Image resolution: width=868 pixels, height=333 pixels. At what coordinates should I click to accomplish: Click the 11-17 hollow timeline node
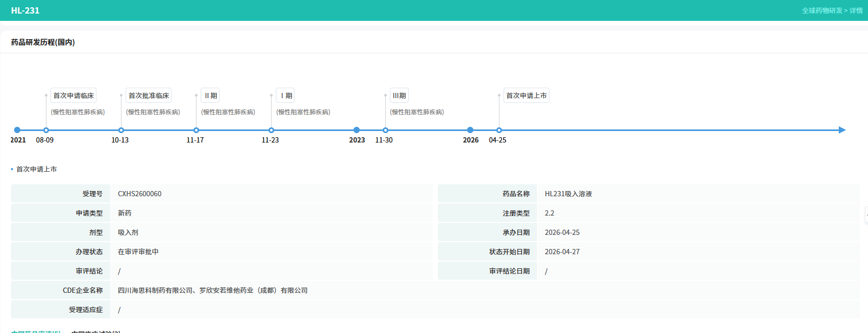coord(196,130)
